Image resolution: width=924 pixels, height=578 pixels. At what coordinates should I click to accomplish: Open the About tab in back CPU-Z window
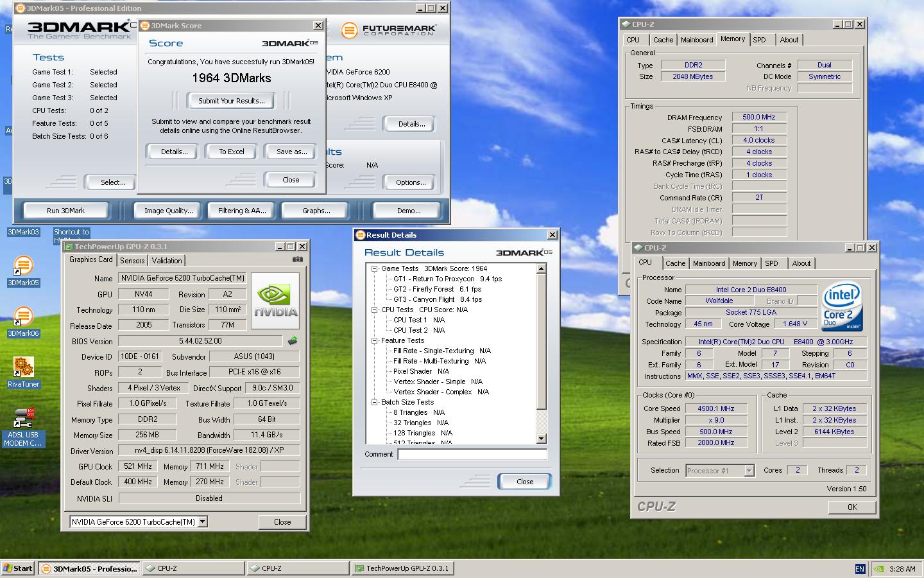pos(789,40)
